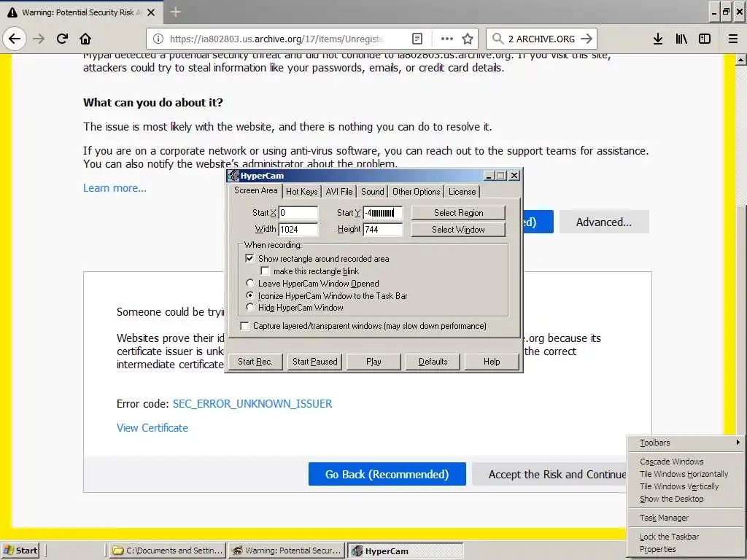Go back using browser back arrow
The width and height of the screenshot is (747, 560).
click(15, 39)
